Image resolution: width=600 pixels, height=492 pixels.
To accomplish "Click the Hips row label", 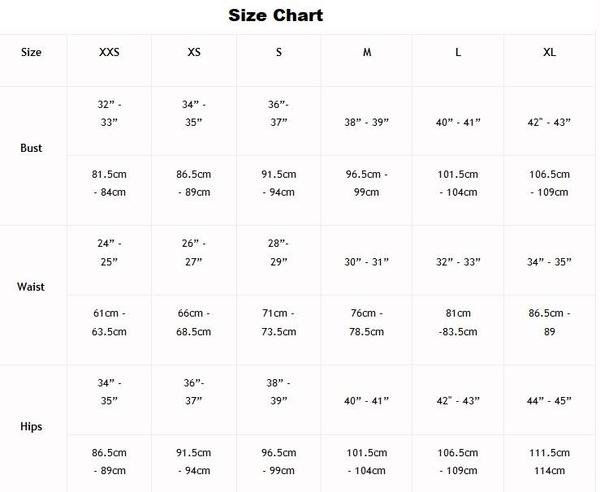I will (x=31, y=426).
